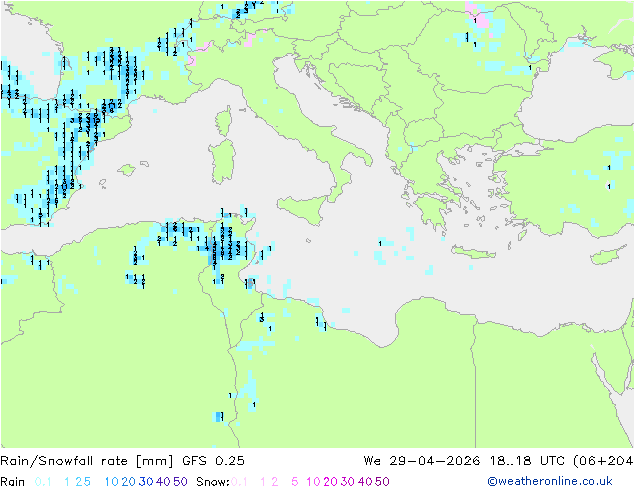This screenshot has width=634, height=490.
Task: Click the '18..18 UTC' time label
Action: tap(528, 461)
